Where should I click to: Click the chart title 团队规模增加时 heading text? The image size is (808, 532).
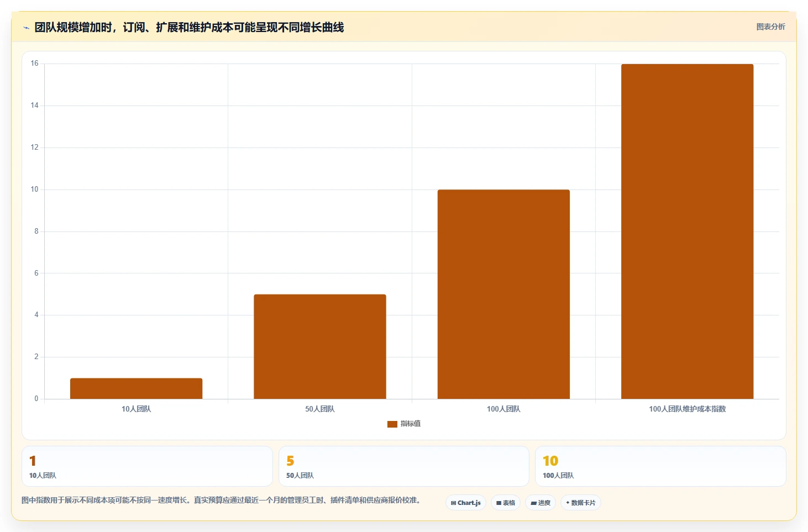coord(189,27)
